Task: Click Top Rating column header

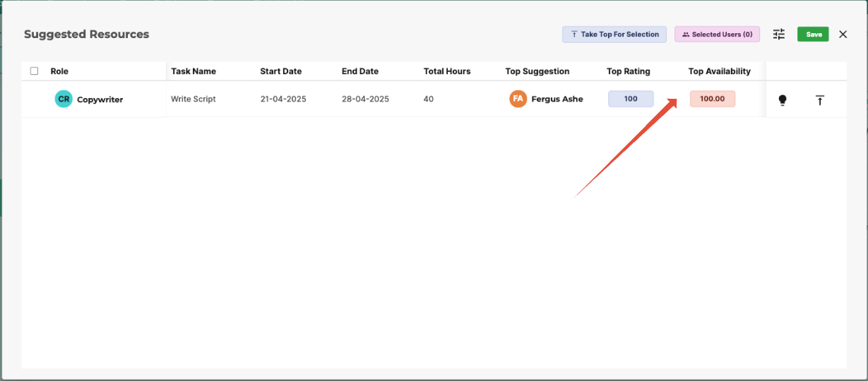Action: pyautogui.click(x=629, y=71)
